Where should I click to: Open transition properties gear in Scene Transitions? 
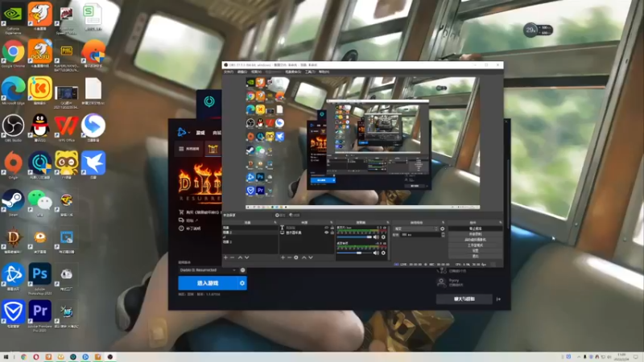click(442, 228)
